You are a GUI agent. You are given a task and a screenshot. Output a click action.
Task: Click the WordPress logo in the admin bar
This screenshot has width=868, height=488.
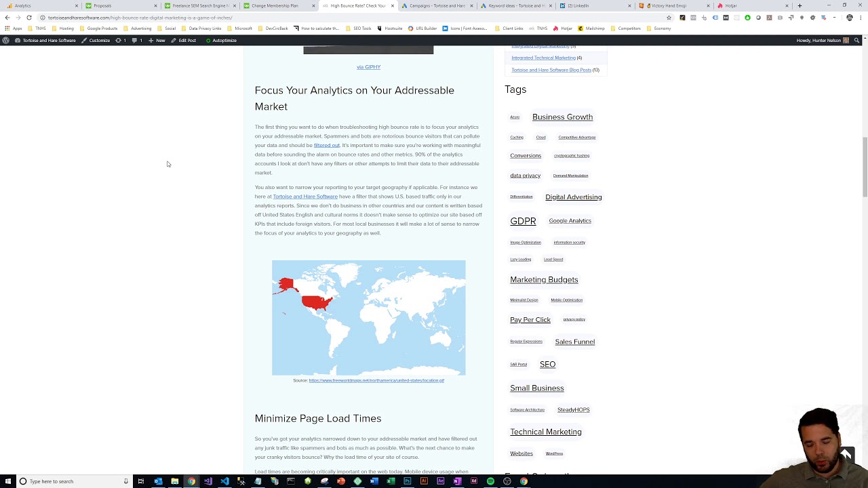6,40
